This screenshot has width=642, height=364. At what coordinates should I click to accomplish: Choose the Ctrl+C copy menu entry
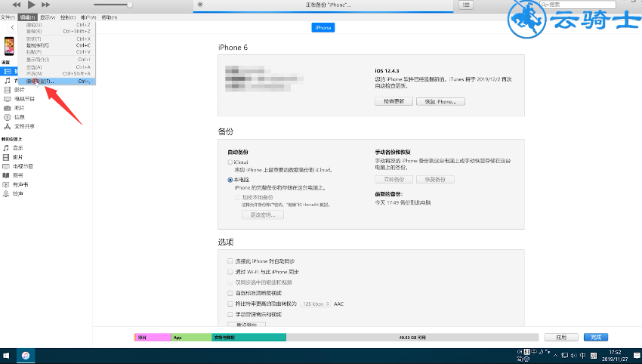(57, 45)
